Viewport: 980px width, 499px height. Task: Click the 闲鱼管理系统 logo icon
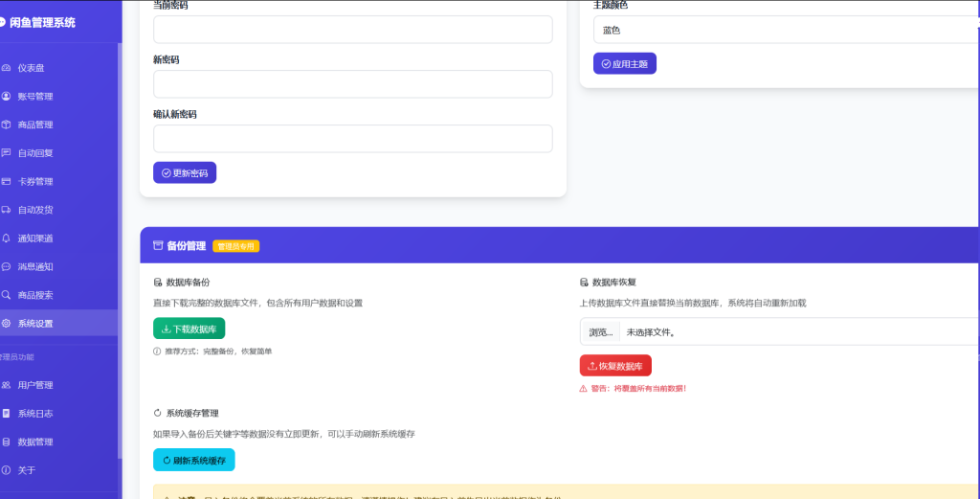pyautogui.click(x=3, y=23)
